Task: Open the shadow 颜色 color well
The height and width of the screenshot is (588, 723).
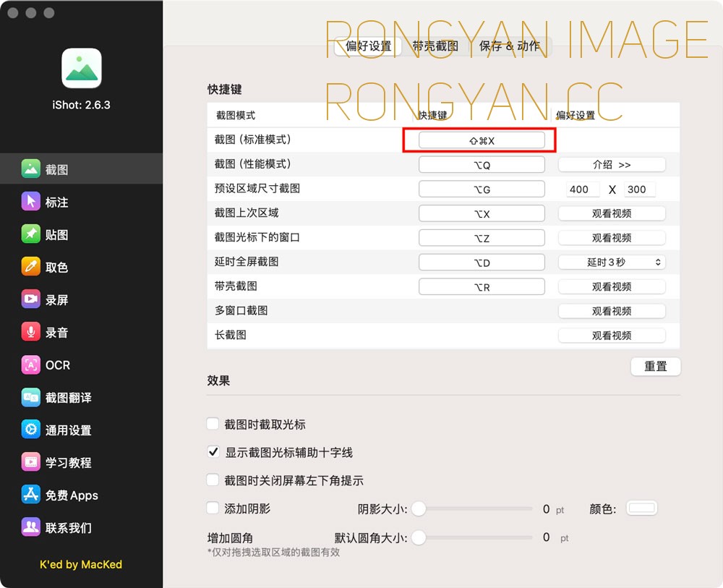Action: (x=642, y=508)
